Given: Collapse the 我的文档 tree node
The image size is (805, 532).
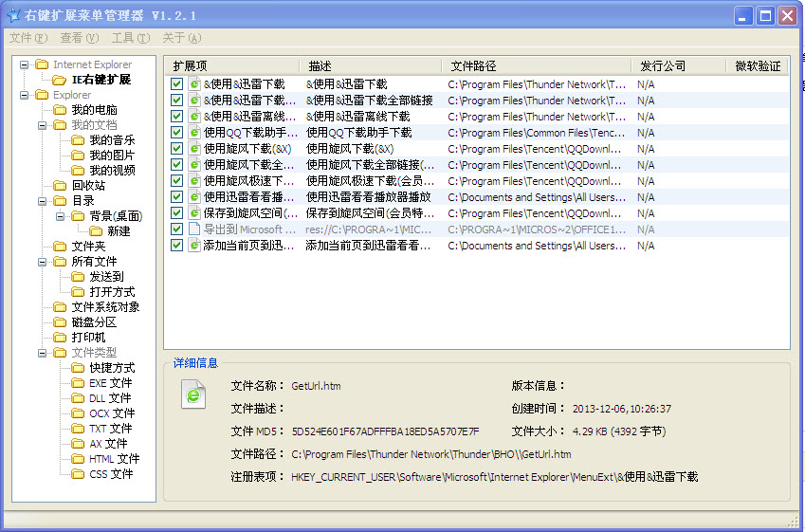Looking at the screenshot, I should (x=42, y=125).
